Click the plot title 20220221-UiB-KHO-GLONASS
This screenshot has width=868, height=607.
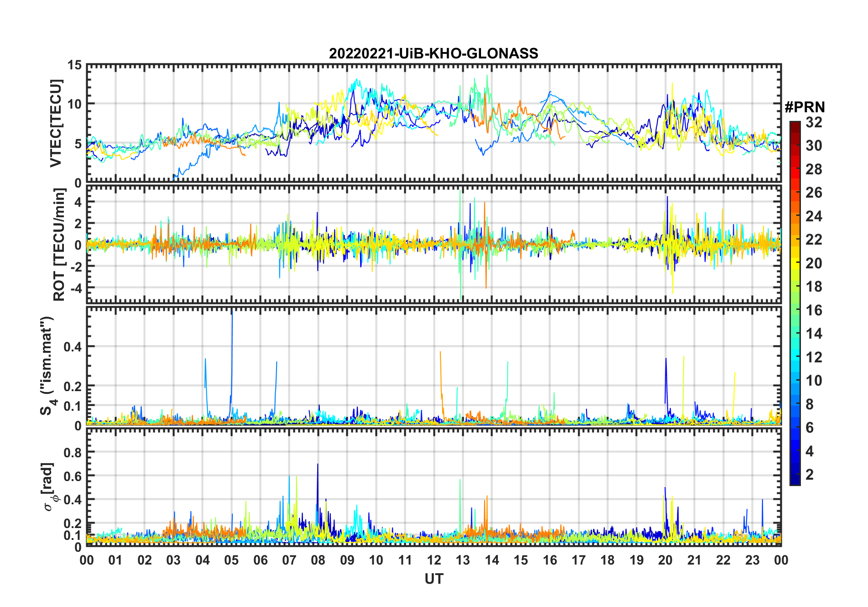point(434,54)
